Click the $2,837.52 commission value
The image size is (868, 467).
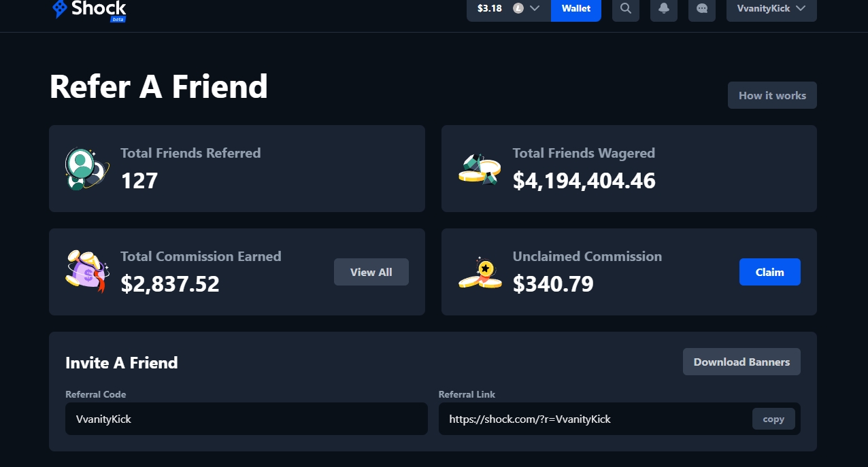[170, 284]
